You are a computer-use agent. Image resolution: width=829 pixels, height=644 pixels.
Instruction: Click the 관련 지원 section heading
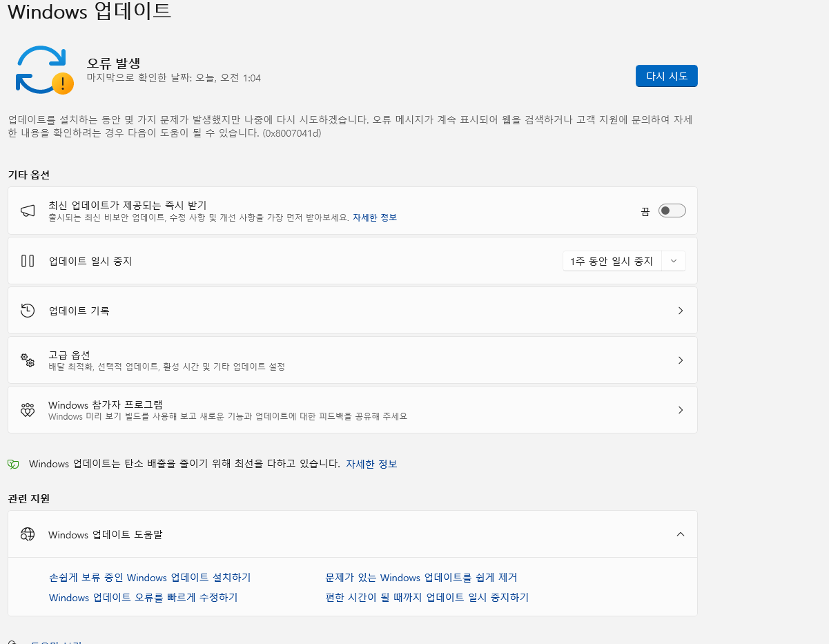pos(29,498)
